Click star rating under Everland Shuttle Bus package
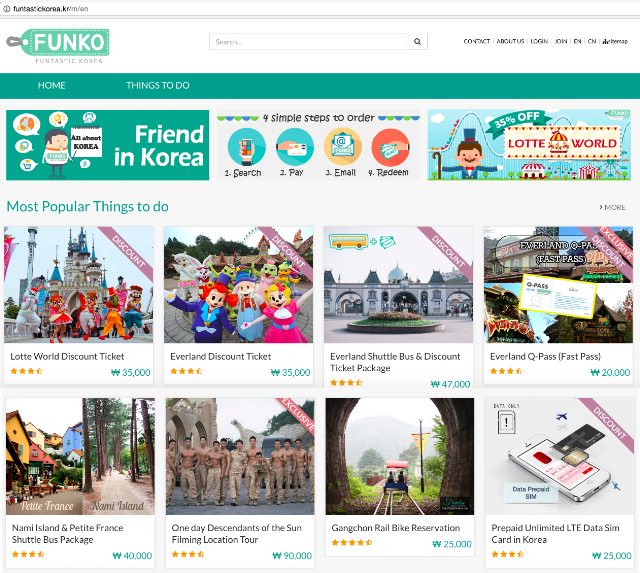 347,382
